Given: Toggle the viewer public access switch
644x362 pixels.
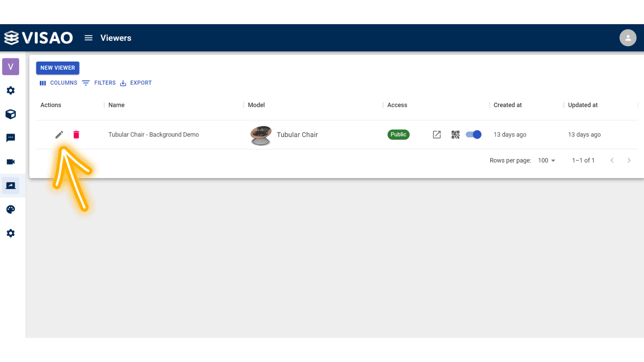Looking at the screenshot, I should pyautogui.click(x=474, y=135).
